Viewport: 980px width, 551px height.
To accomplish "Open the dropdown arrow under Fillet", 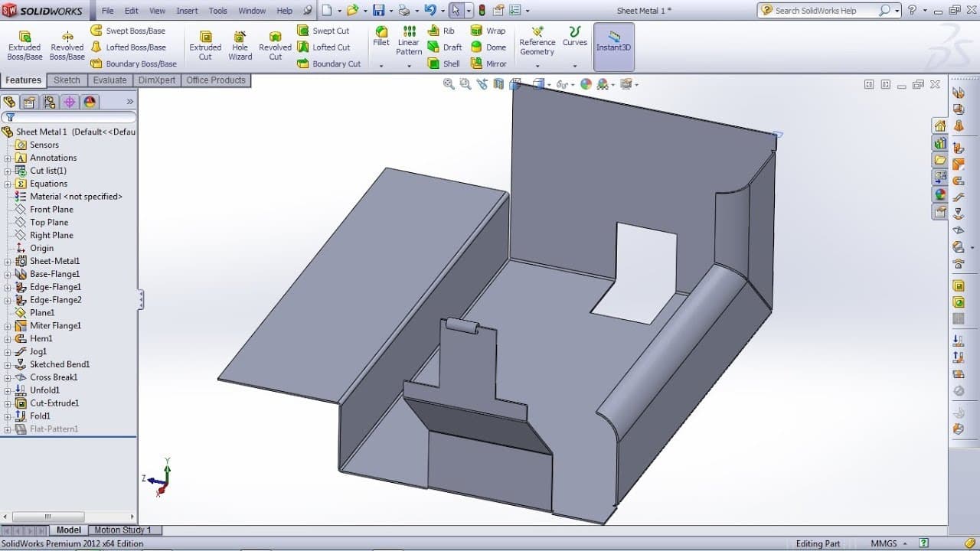I will point(381,66).
